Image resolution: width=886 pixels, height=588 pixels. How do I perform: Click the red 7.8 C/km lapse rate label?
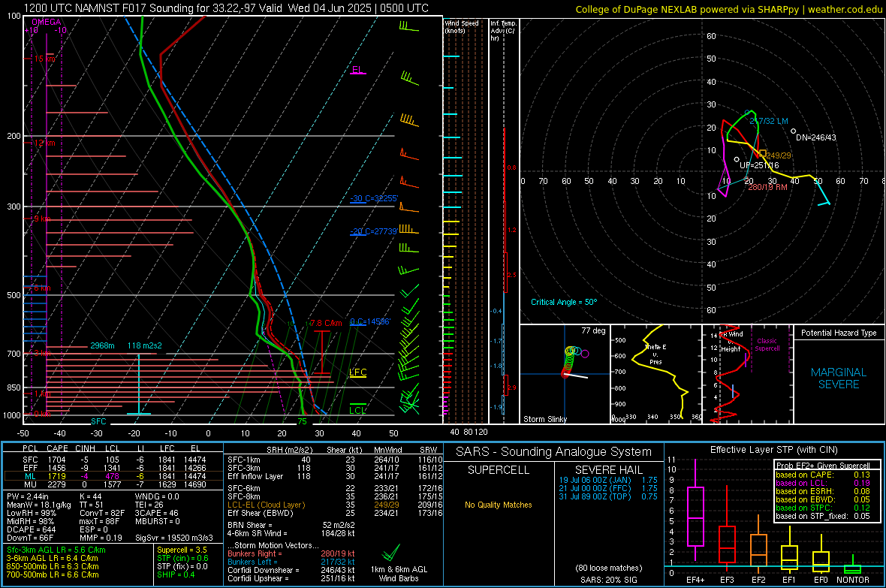(x=326, y=324)
